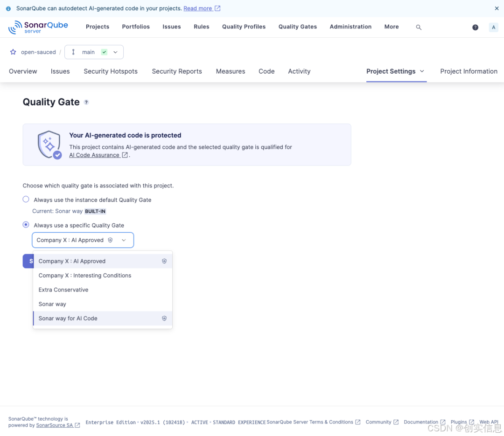Click the AI shield badge illustration
Image resolution: width=504 pixels, height=436 pixels.
50,145
